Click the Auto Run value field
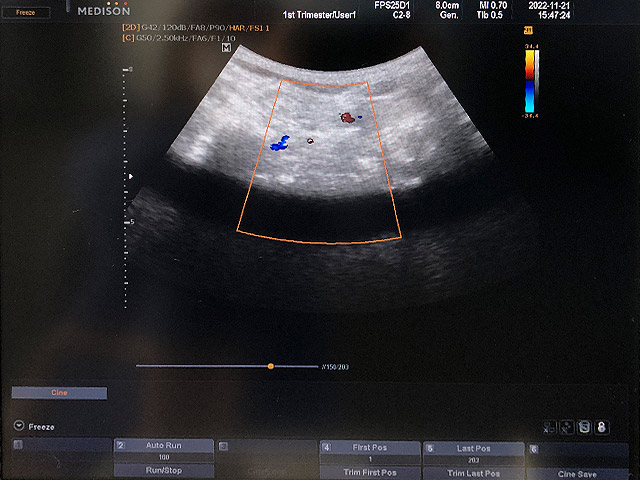This screenshot has width=640, height=480. [163, 457]
